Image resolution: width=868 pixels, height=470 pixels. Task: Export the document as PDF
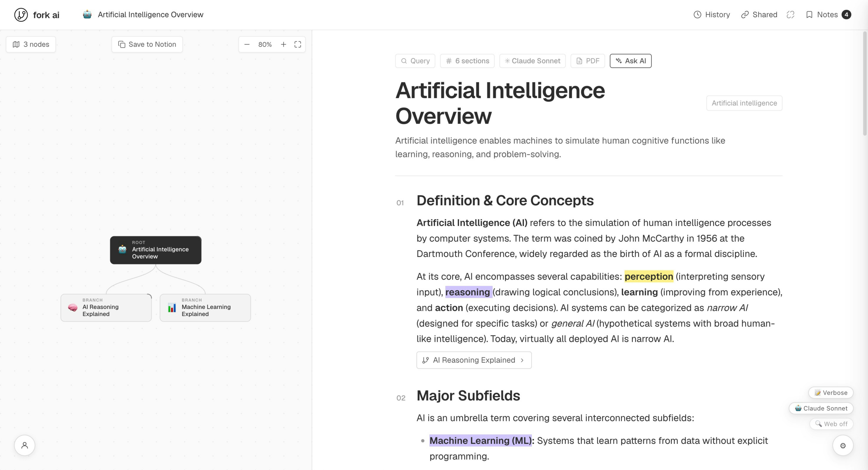pos(588,61)
